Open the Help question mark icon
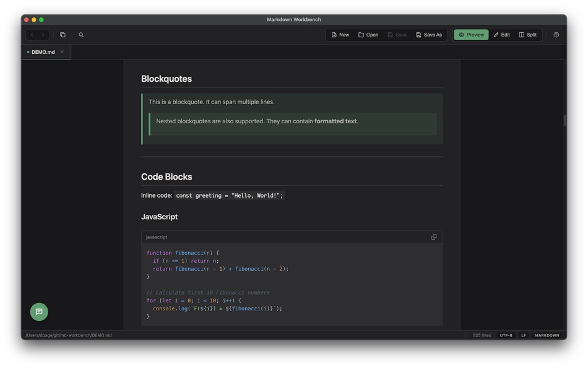 point(555,34)
